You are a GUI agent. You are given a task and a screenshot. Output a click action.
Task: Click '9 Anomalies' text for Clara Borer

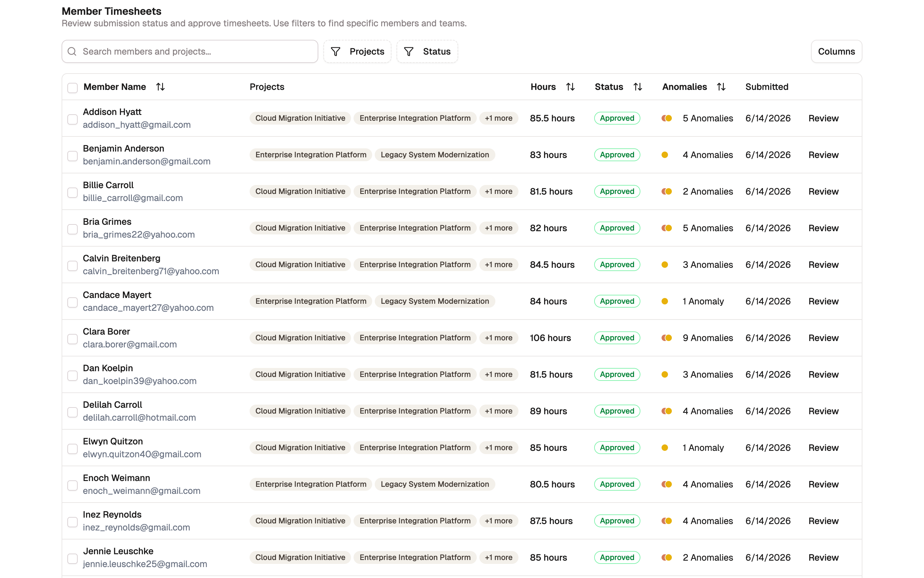(707, 338)
